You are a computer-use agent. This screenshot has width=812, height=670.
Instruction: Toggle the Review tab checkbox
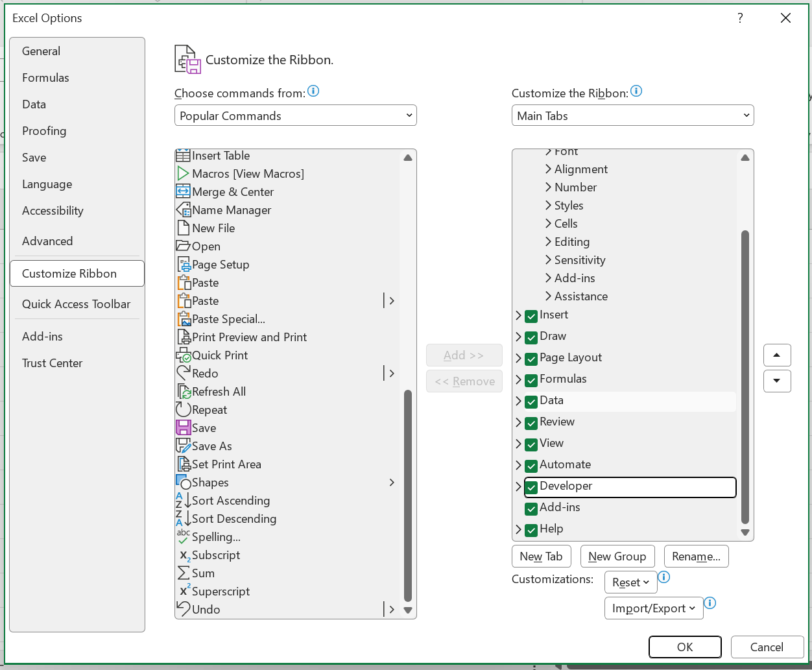click(531, 423)
